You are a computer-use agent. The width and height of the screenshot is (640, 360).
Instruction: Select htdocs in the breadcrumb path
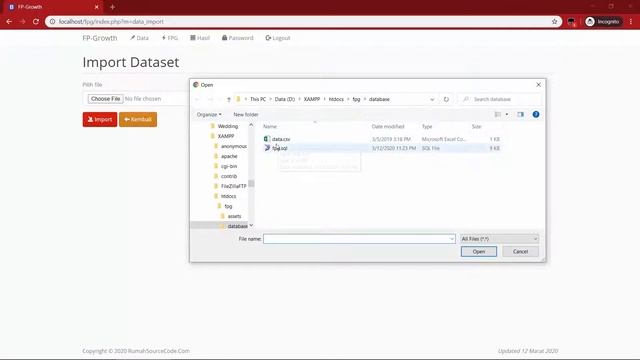(x=336, y=99)
